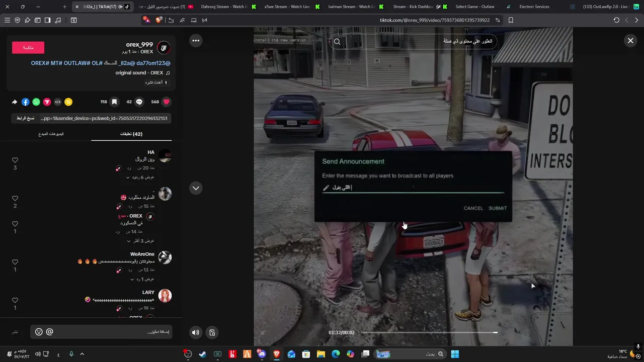Open the three-dot options menu on the video
This screenshot has height=362, width=644.
click(x=196, y=41)
